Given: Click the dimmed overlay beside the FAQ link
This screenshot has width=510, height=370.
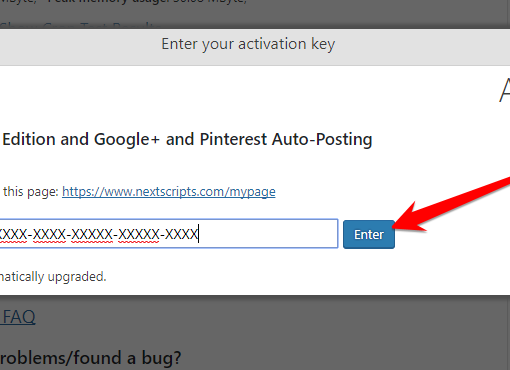Looking at the screenshot, I should click(x=233, y=317).
